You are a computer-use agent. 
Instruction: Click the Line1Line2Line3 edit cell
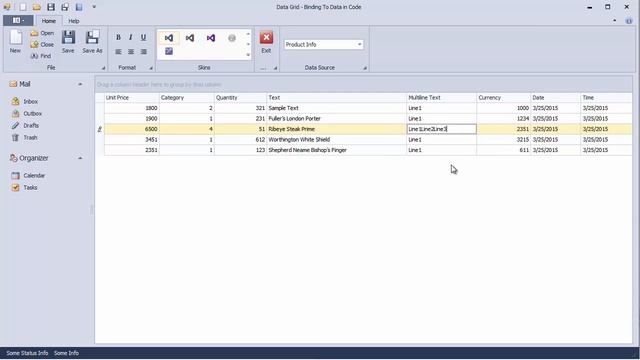pyautogui.click(x=442, y=129)
